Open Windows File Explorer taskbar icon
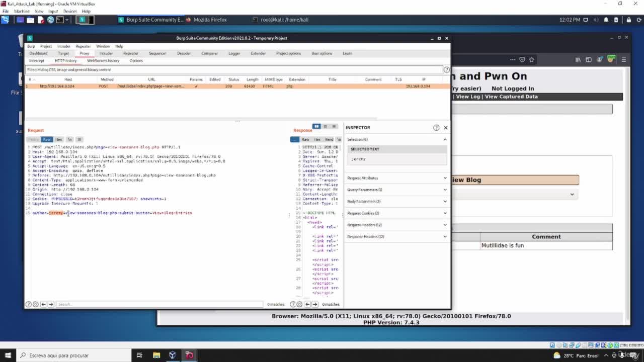The image size is (644, 362). (156, 355)
